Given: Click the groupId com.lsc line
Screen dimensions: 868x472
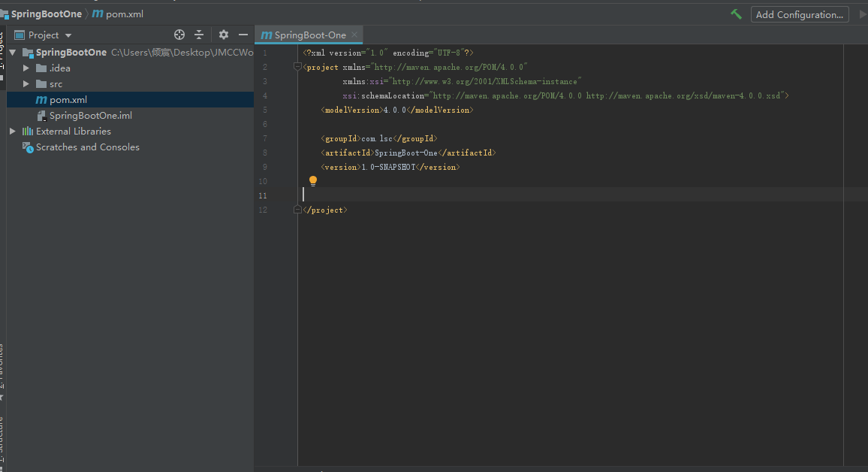Looking at the screenshot, I should pos(378,138).
